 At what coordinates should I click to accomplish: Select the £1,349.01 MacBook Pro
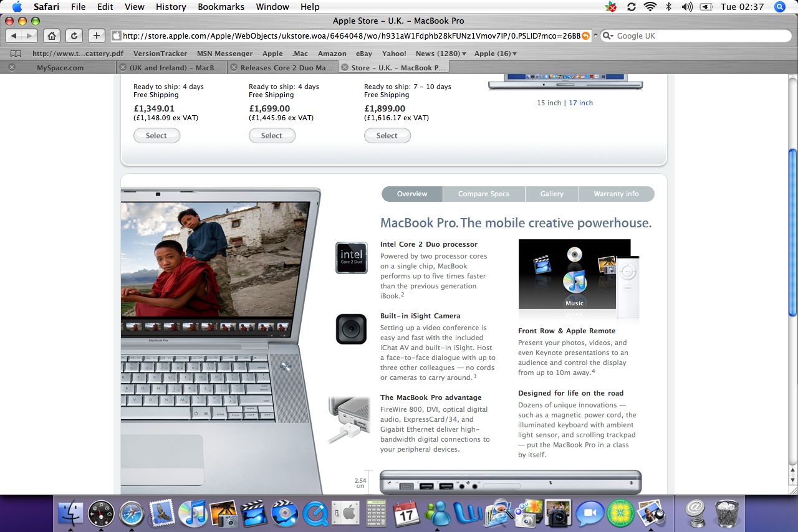156,135
